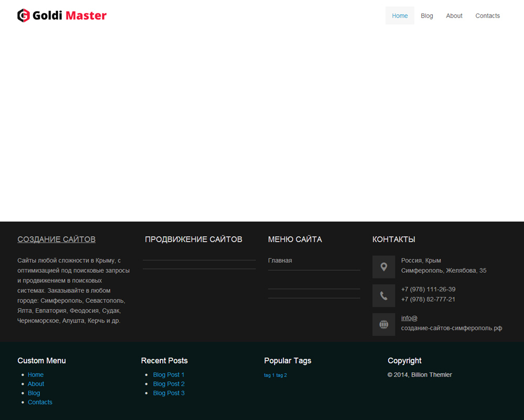Viewport: 524px width, 420px height.
Task: Click the Copyright heading
Action: [405, 361]
